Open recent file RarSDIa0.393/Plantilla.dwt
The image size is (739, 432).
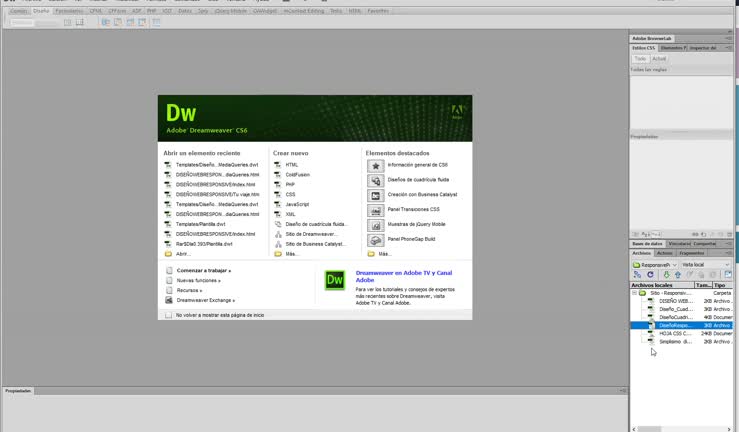pyautogui.click(x=204, y=244)
